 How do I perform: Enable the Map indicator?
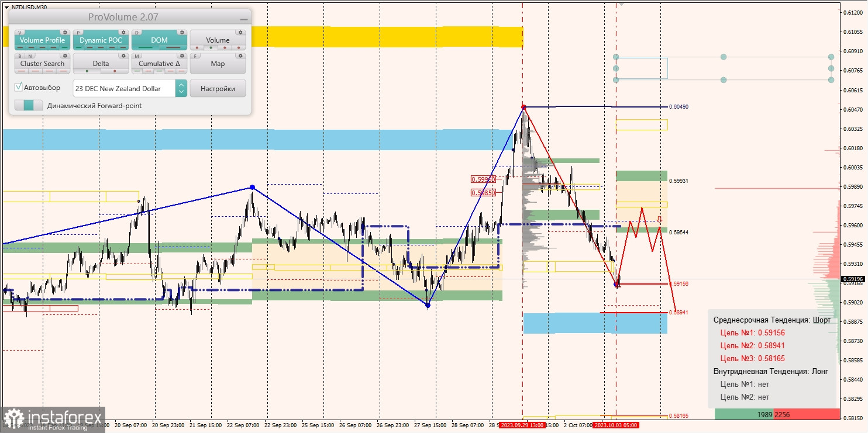218,63
